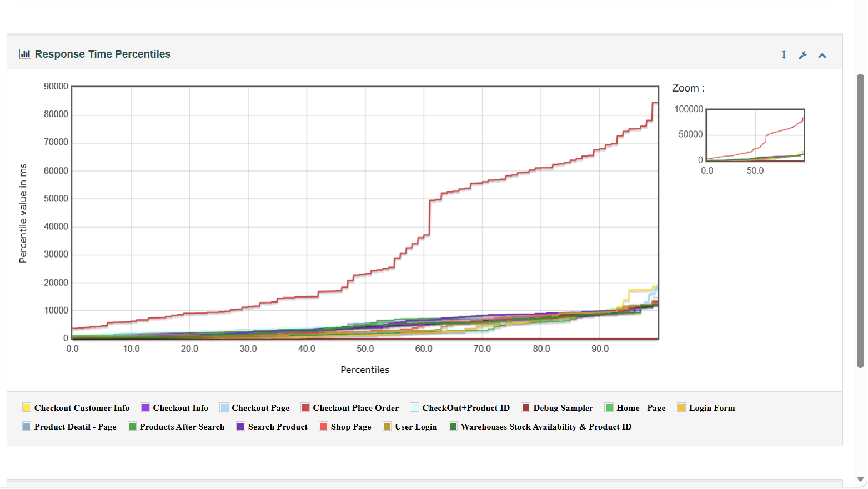Viewport: 868px width, 489px height.
Task: Click the Zoom : label
Action: point(688,88)
